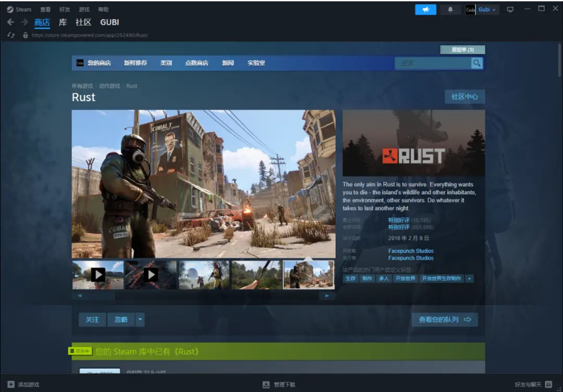Switch to the 库 tab

pos(63,23)
